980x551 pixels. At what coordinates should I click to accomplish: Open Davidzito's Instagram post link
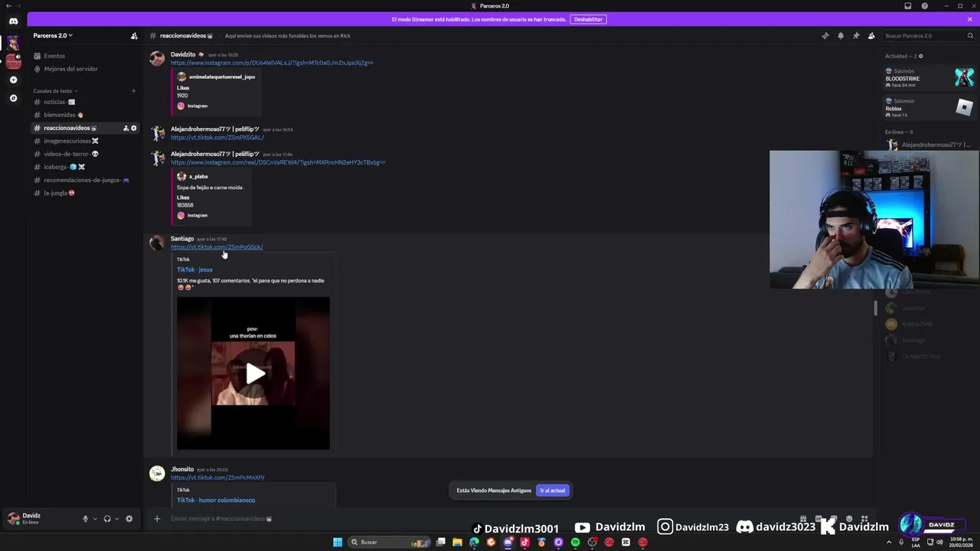coord(272,63)
